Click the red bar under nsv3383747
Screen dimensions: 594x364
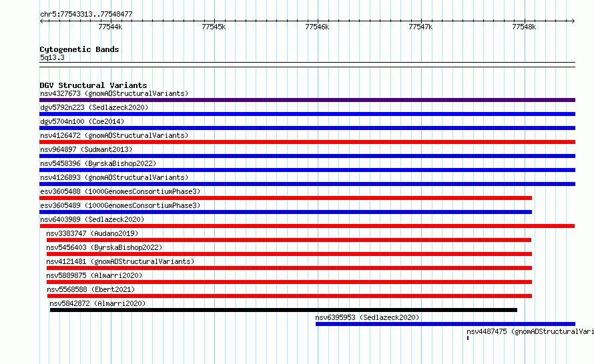coord(289,240)
